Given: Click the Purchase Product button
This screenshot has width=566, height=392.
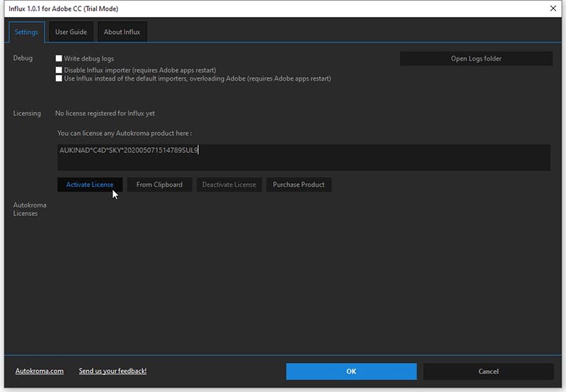Looking at the screenshot, I should (299, 185).
